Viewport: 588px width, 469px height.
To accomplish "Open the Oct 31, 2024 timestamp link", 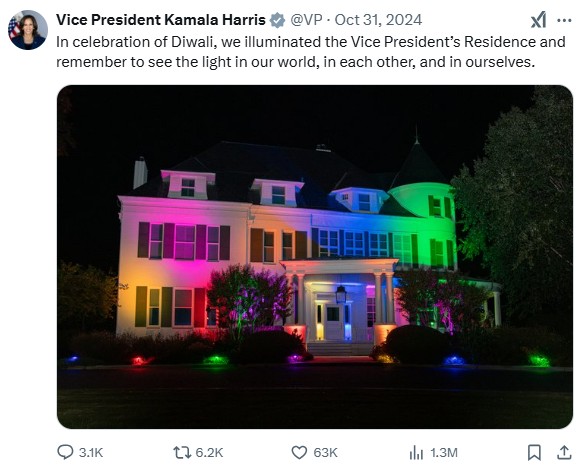I will coord(378,20).
